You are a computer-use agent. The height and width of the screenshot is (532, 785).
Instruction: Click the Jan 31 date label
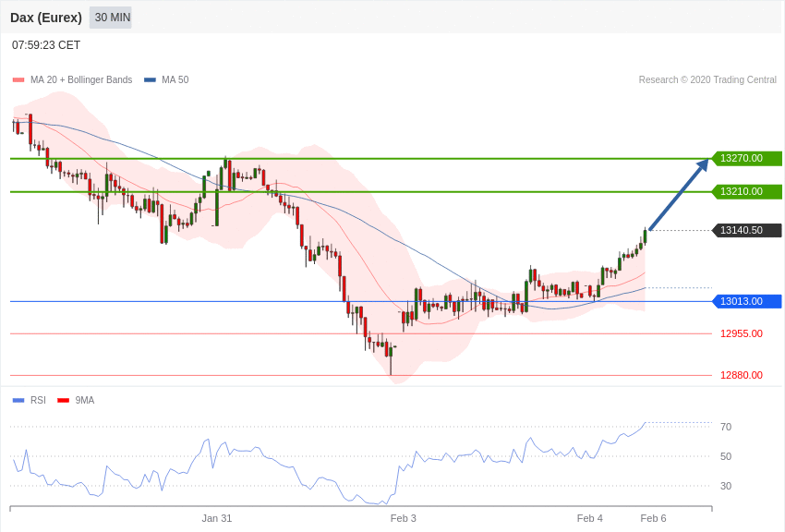pos(217,518)
